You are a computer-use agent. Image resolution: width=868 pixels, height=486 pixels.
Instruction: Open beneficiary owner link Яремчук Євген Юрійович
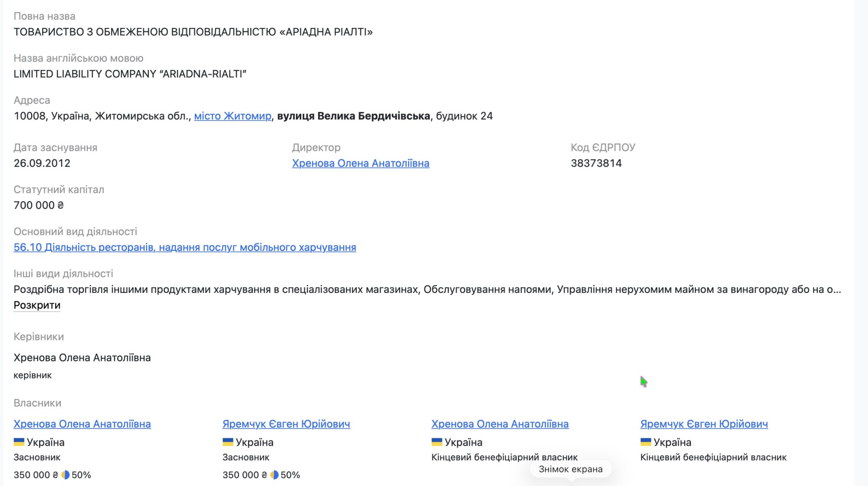click(x=704, y=424)
